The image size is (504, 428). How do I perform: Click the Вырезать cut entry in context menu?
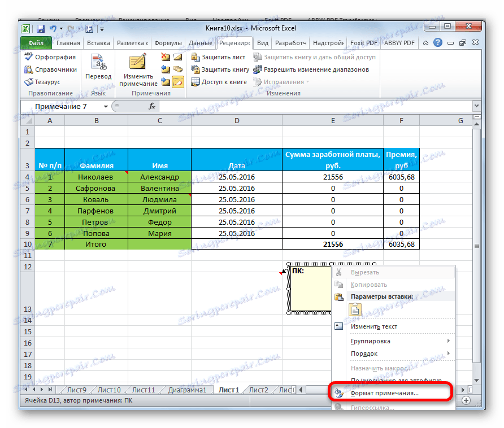(394, 273)
